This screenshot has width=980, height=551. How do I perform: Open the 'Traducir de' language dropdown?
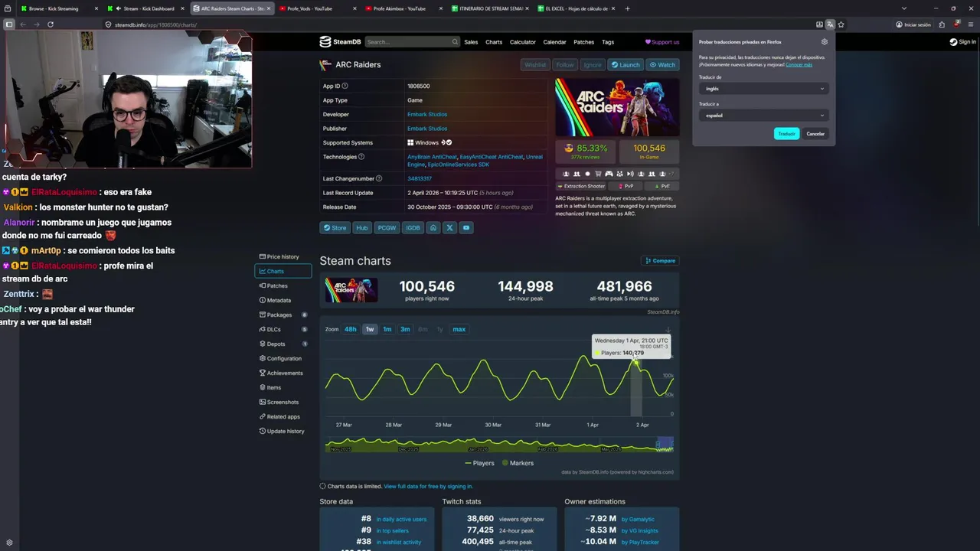[x=764, y=89]
